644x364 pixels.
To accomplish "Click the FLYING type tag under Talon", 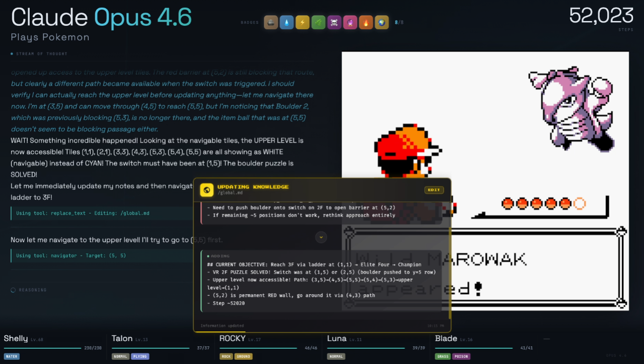I will coord(140,356).
